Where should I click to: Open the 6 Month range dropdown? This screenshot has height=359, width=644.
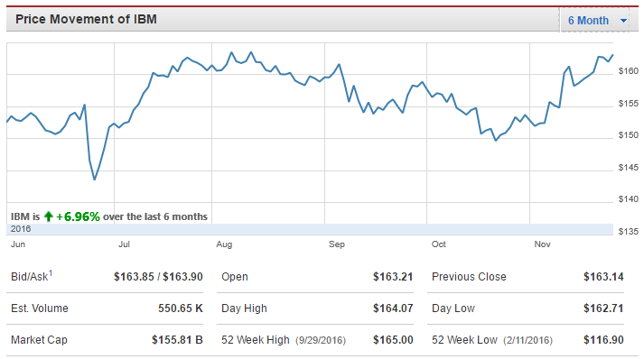point(594,20)
